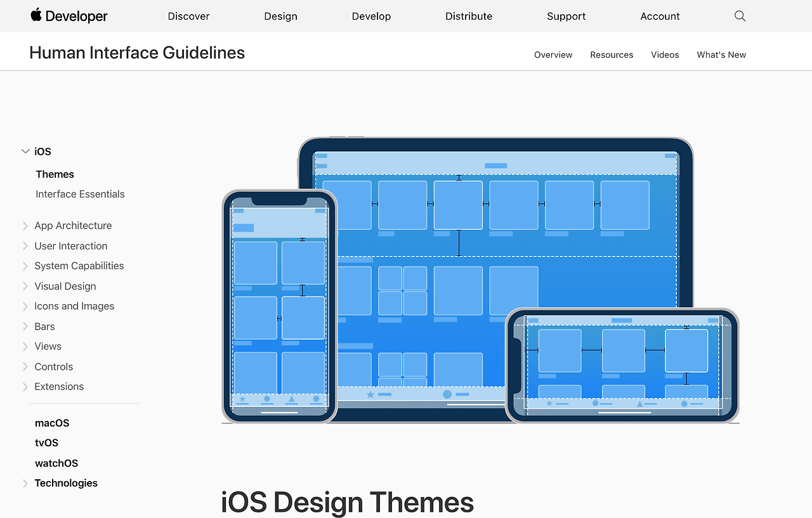Viewport: 812px width, 518px height.
Task: Click the Apple Developer logo
Action: coord(69,16)
